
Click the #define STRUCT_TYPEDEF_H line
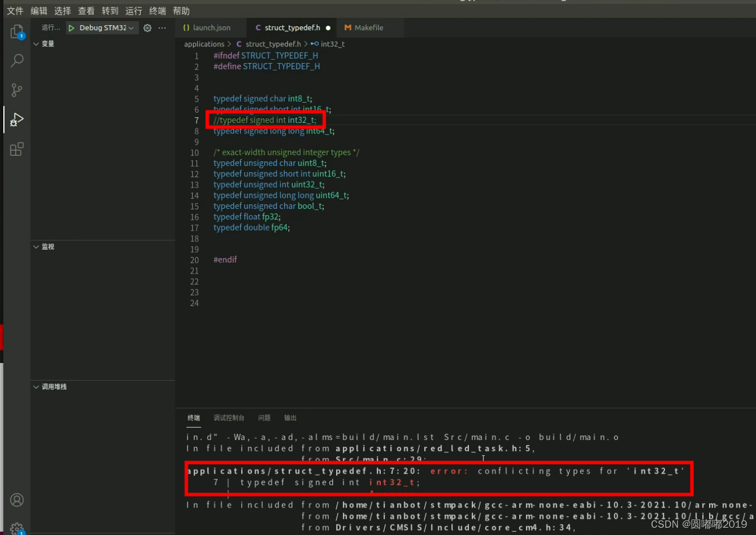267,66
